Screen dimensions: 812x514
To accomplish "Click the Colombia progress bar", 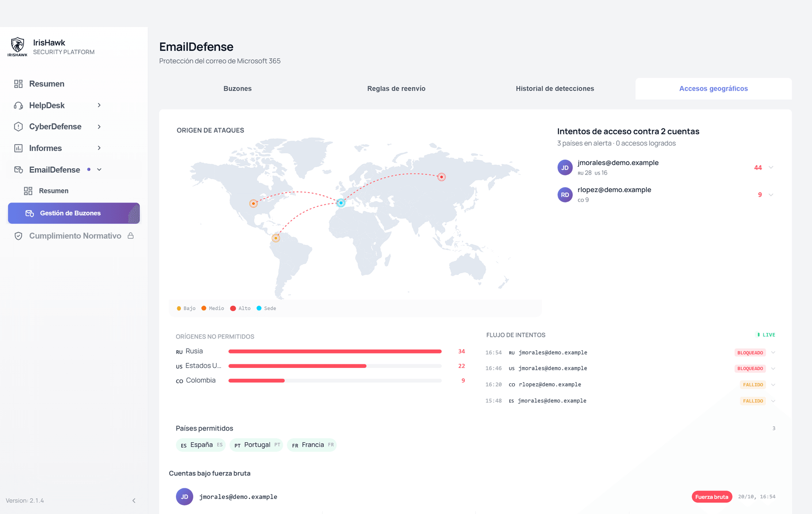I will click(x=335, y=381).
